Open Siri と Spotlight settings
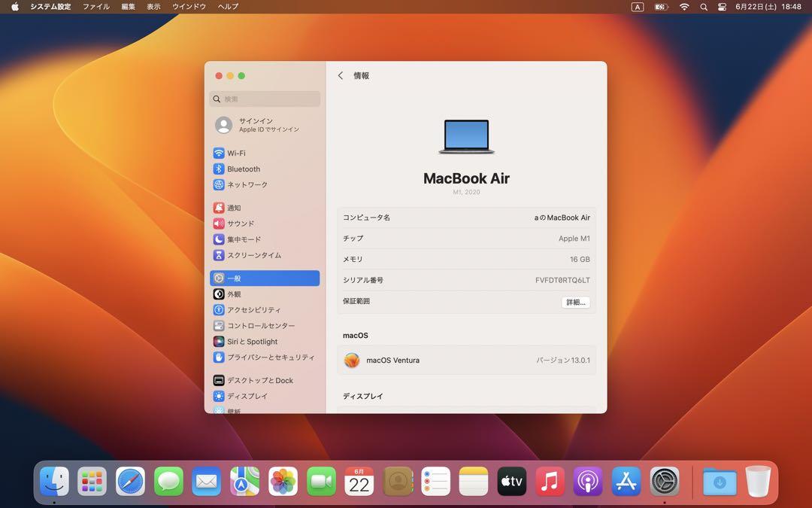The width and height of the screenshot is (812, 508). pos(265,342)
